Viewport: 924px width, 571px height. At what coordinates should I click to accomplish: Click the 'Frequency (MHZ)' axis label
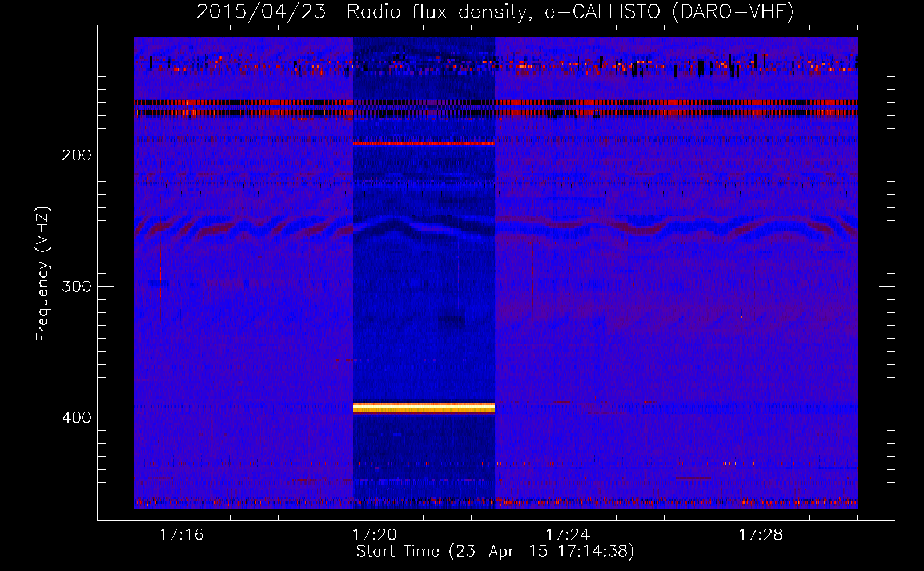[43, 274]
